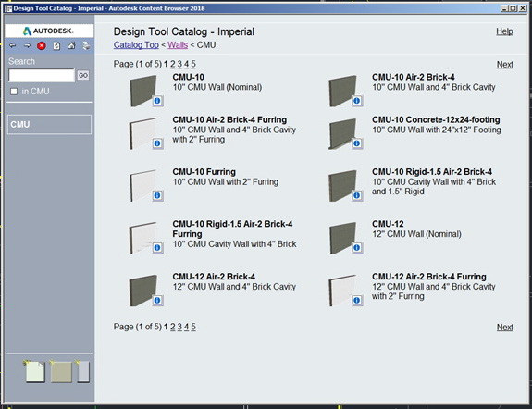Click the Autodesk logo
The width and height of the screenshot is (532, 409).
point(48,31)
